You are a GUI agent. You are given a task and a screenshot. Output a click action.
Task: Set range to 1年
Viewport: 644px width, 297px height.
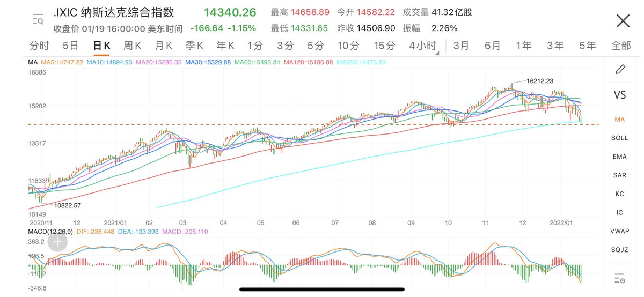[523, 46]
